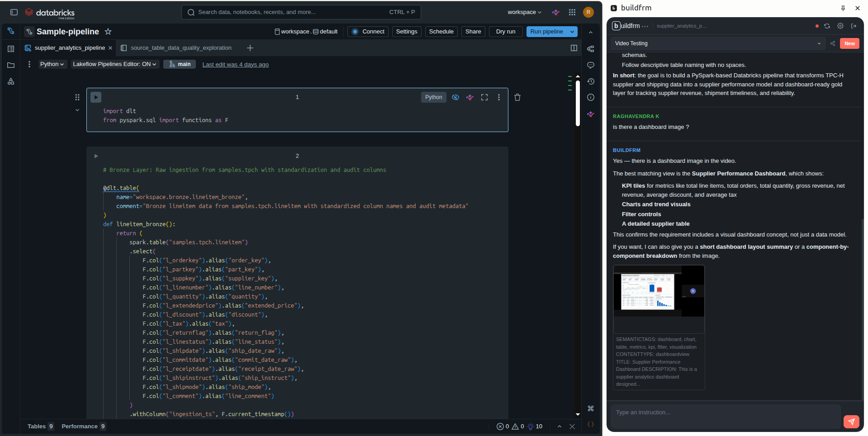Viewport: 868px width, 436px height.
Task: Open Last edit was 4 days ago link
Action: coord(235,65)
